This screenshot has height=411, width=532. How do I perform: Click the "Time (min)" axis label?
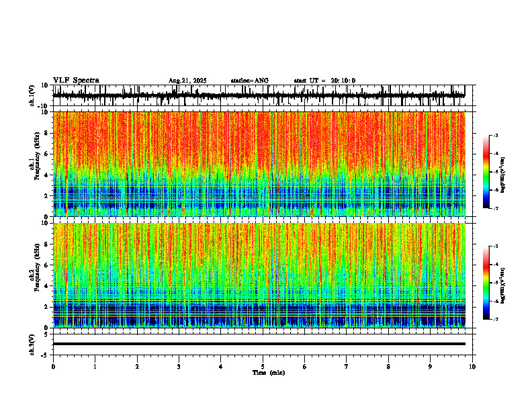[x=269, y=373]
